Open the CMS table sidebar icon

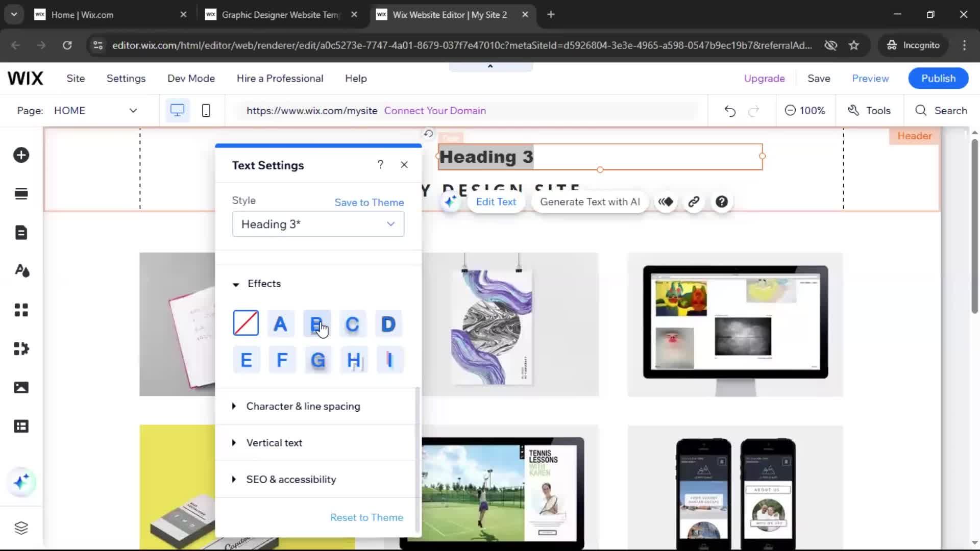click(21, 427)
